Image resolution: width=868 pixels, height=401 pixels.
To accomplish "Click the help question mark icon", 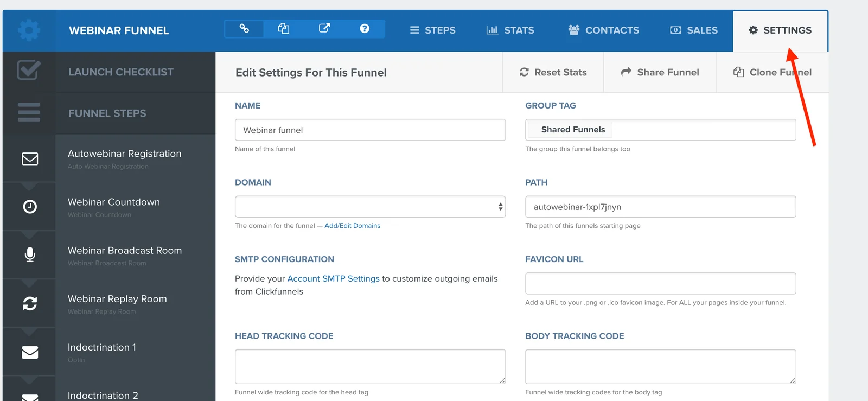I will 365,28.
